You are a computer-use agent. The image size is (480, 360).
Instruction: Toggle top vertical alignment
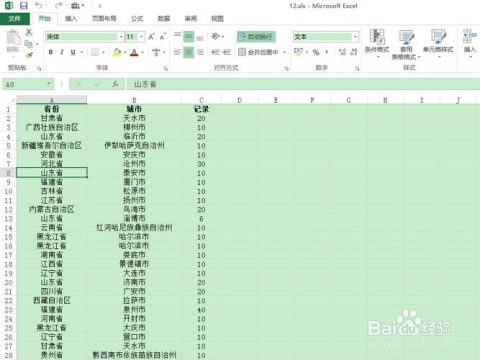pos(178,36)
